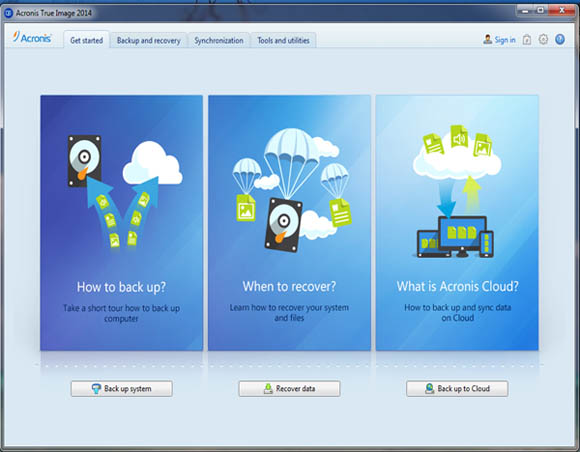Screen dimensions: 580x452
Task: Maximize the Acronis True Image window
Action: 540,11
